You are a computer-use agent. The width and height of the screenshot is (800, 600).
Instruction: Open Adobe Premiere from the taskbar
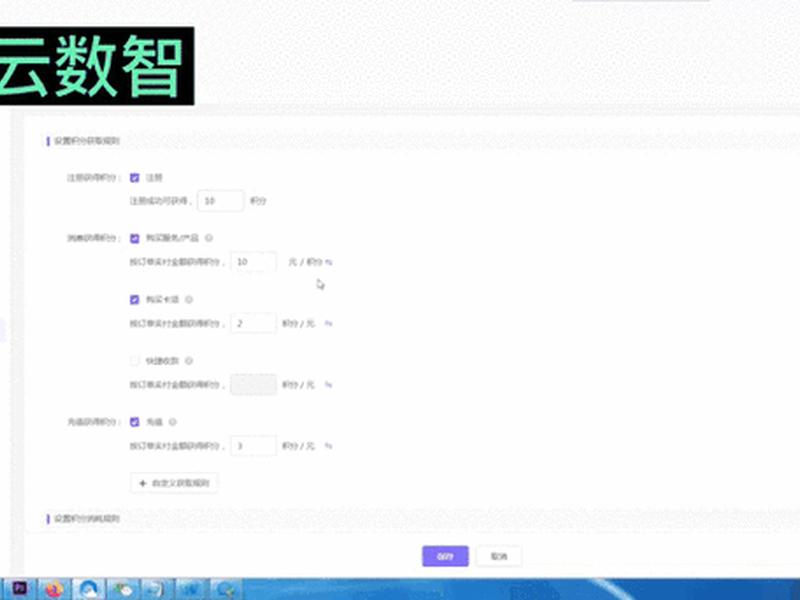19,589
